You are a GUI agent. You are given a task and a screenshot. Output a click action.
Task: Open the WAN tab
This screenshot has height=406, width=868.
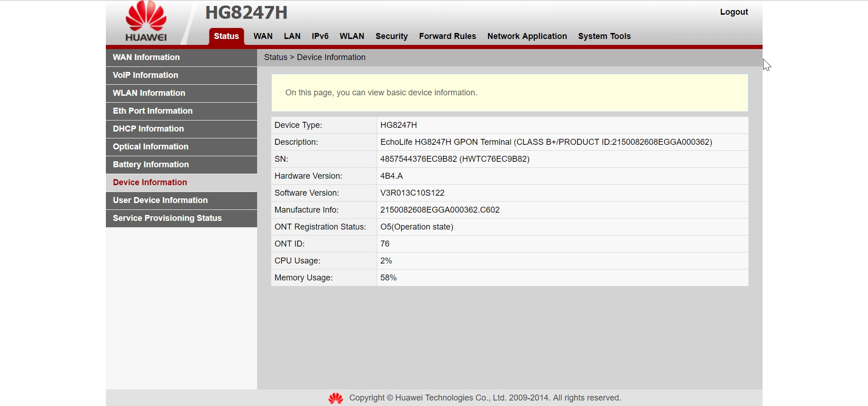(x=263, y=36)
